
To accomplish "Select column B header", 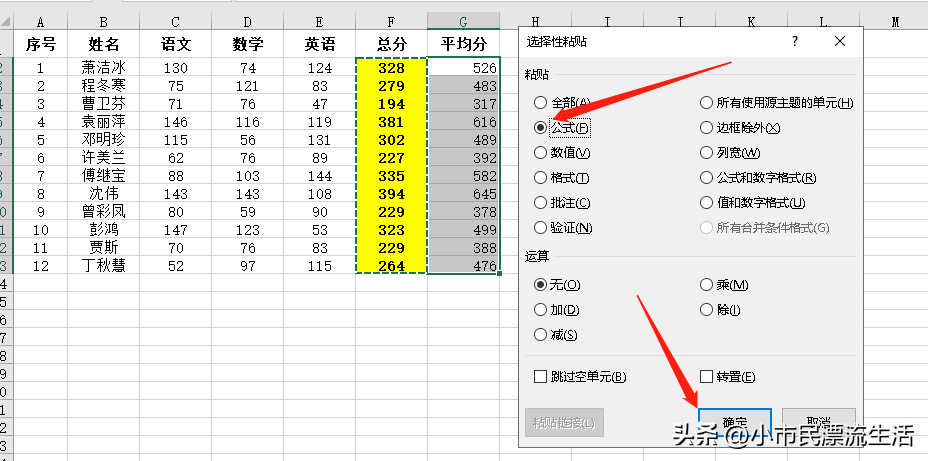I will (x=104, y=22).
